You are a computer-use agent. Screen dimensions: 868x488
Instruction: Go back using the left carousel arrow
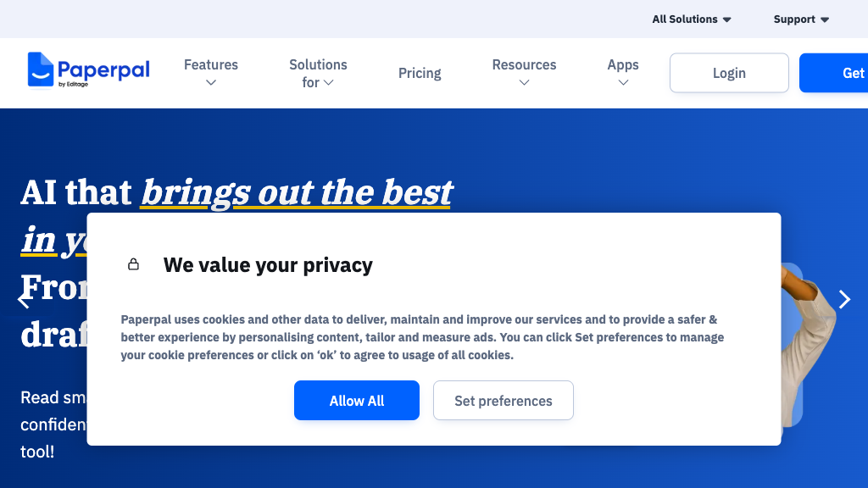pyautogui.click(x=24, y=299)
